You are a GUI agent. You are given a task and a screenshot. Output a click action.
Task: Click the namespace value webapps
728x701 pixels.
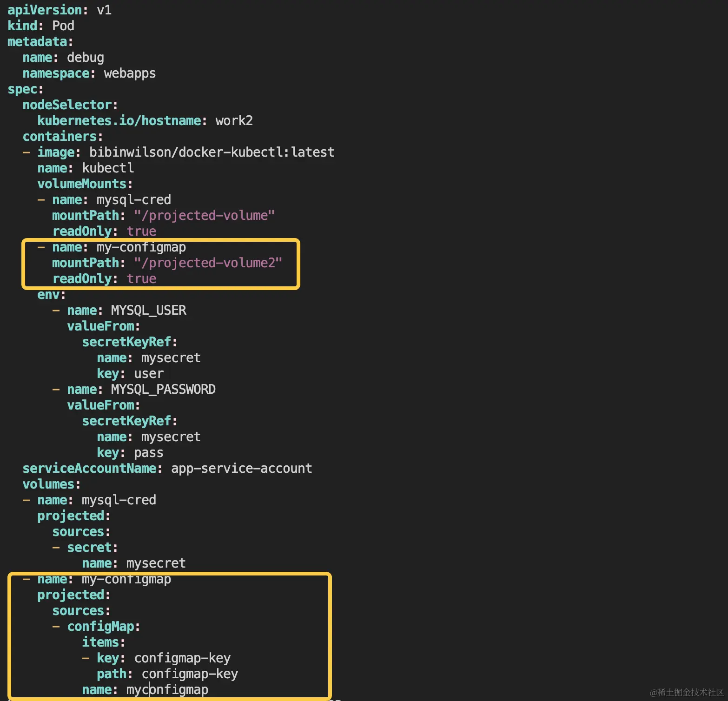pyautogui.click(x=129, y=73)
